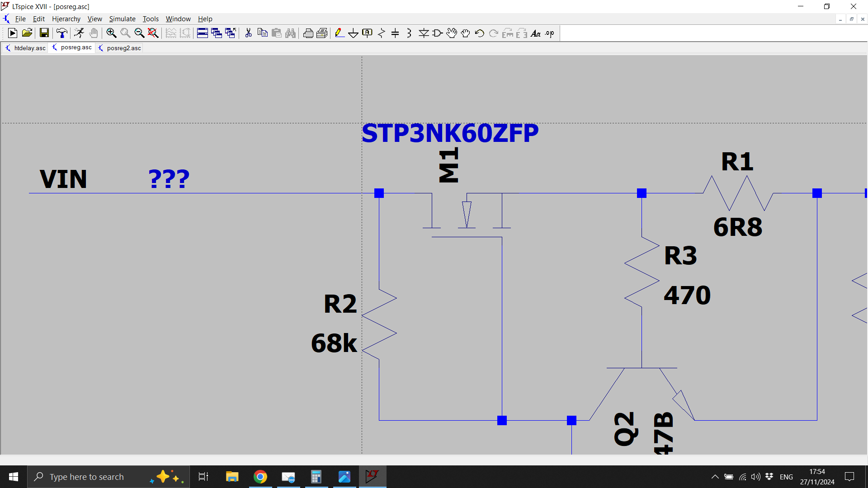Click the R1 resistor name
The image size is (868, 488).
click(x=737, y=161)
